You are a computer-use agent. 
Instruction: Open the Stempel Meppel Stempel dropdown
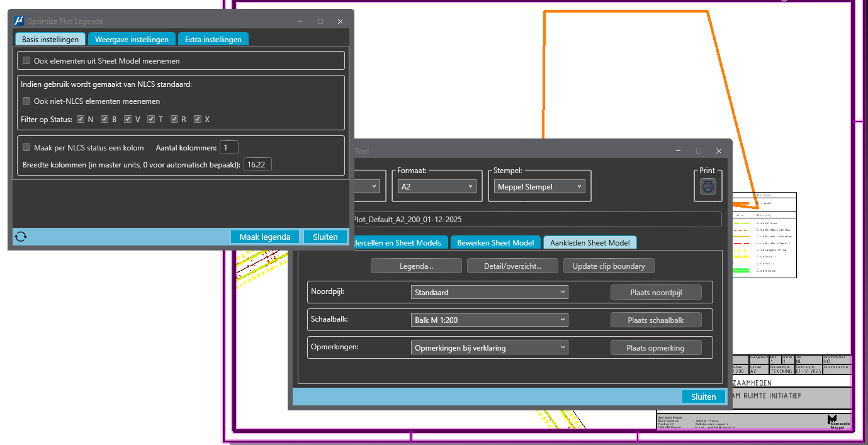tap(539, 186)
